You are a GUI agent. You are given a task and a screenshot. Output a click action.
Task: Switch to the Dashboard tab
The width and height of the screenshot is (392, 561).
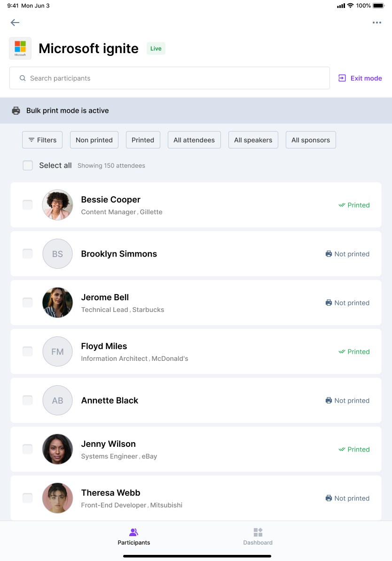pyautogui.click(x=258, y=537)
